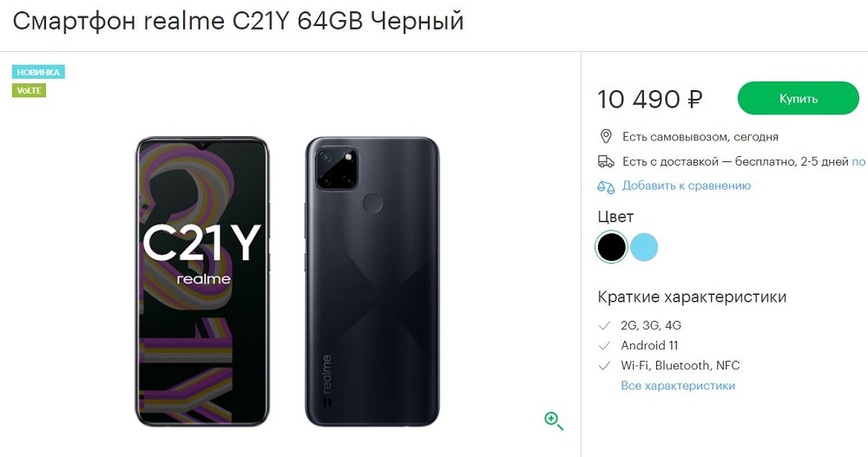Click the price 10 490 ₽

[650, 100]
